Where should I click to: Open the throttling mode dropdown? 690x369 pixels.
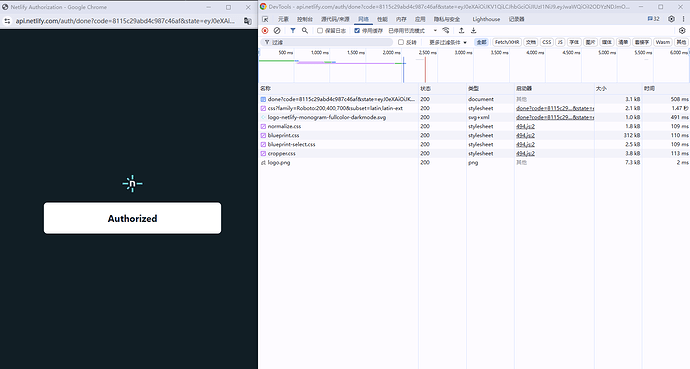click(413, 30)
